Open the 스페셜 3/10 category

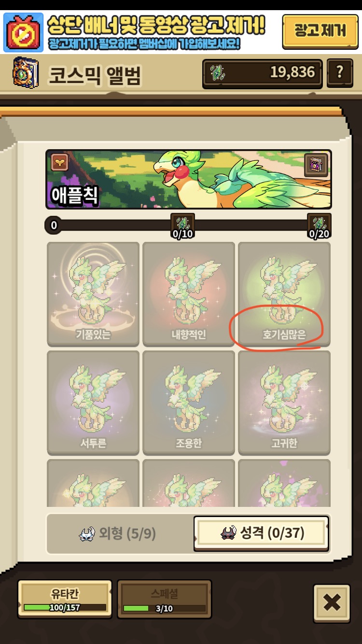[x=165, y=599]
